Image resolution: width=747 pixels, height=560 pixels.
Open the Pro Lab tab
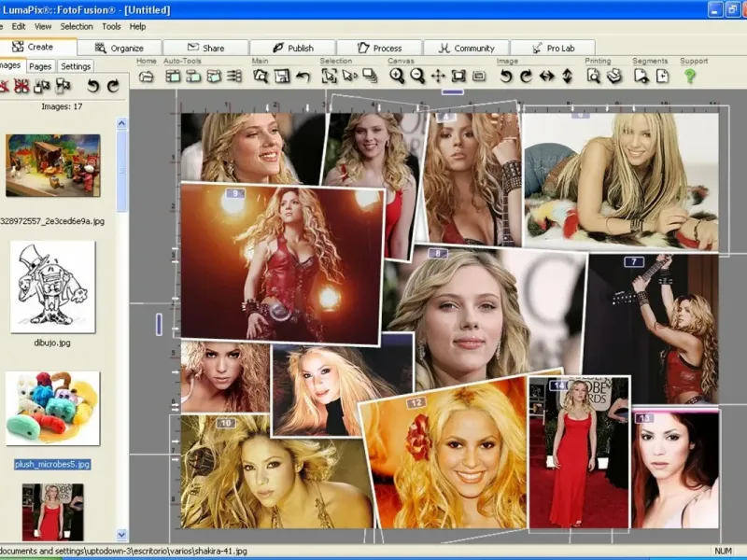553,48
